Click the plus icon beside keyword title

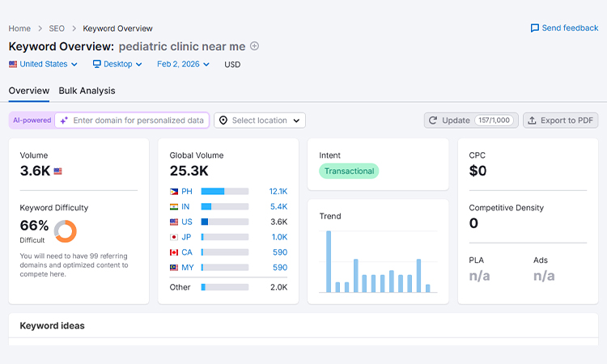tap(254, 46)
